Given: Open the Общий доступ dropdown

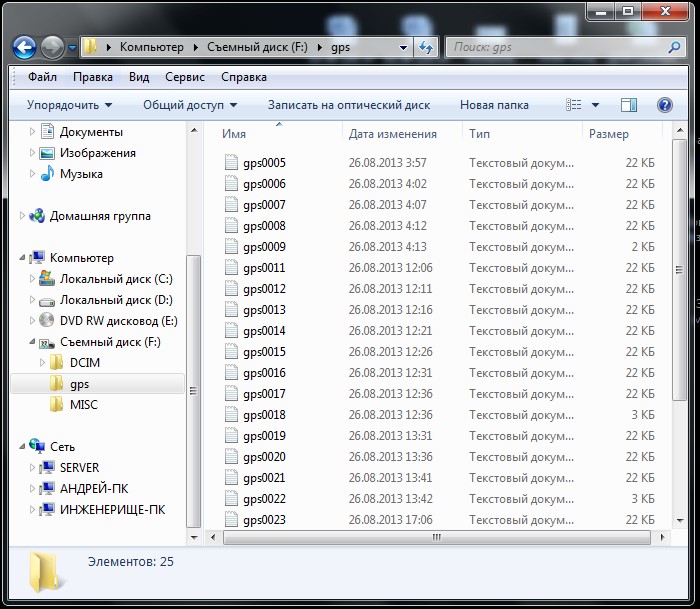Looking at the screenshot, I should tap(190, 105).
